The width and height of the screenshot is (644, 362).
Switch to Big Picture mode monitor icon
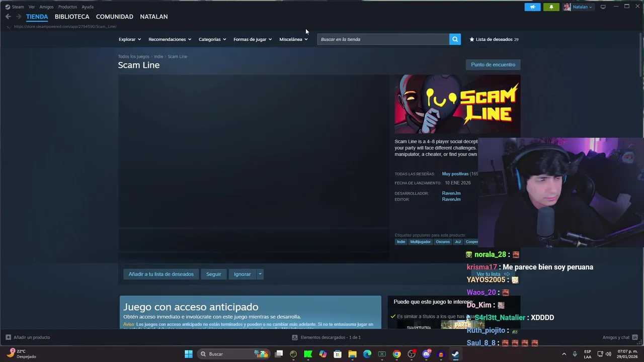click(603, 7)
